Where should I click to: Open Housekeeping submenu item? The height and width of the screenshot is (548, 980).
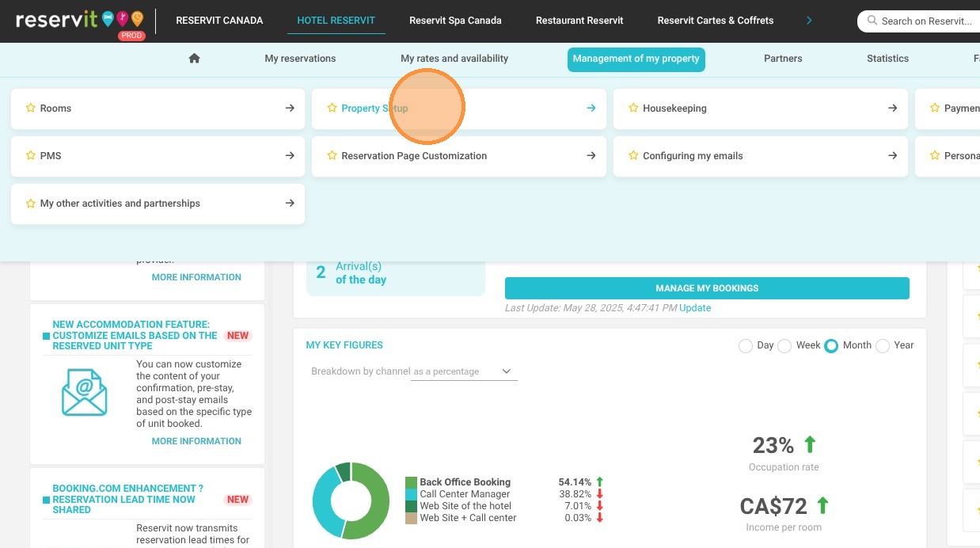coord(761,108)
